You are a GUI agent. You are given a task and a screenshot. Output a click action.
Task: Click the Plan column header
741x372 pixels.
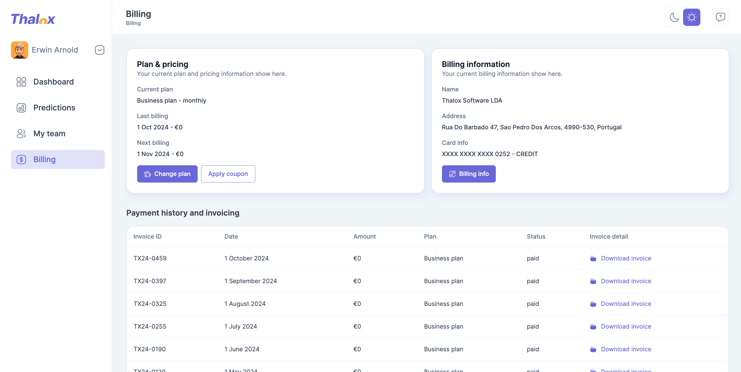(430, 237)
